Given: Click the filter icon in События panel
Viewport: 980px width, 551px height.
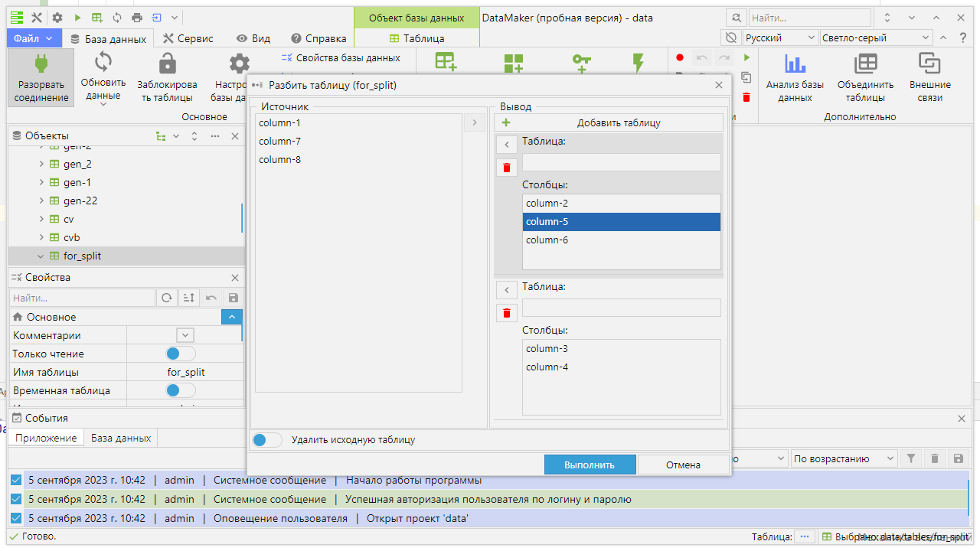Looking at the screenshot, I should click(911, 458).
